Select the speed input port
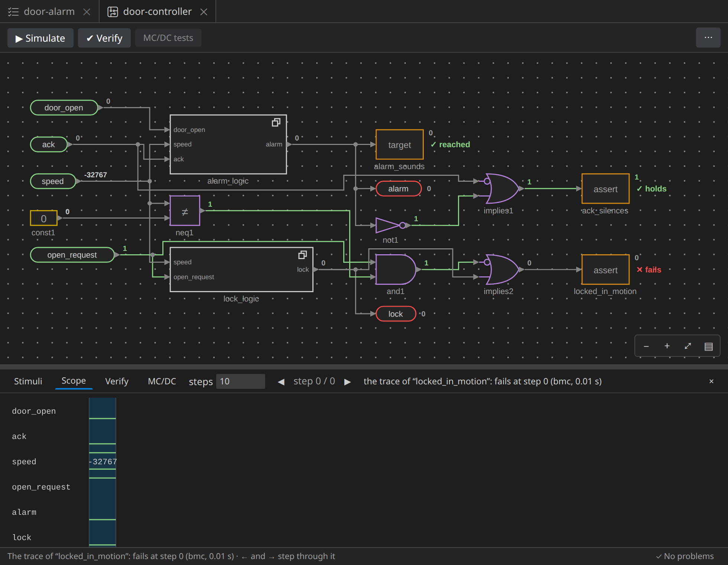Image resolution: width=728 pixels, height=565 pixels. tap(53, 181)
